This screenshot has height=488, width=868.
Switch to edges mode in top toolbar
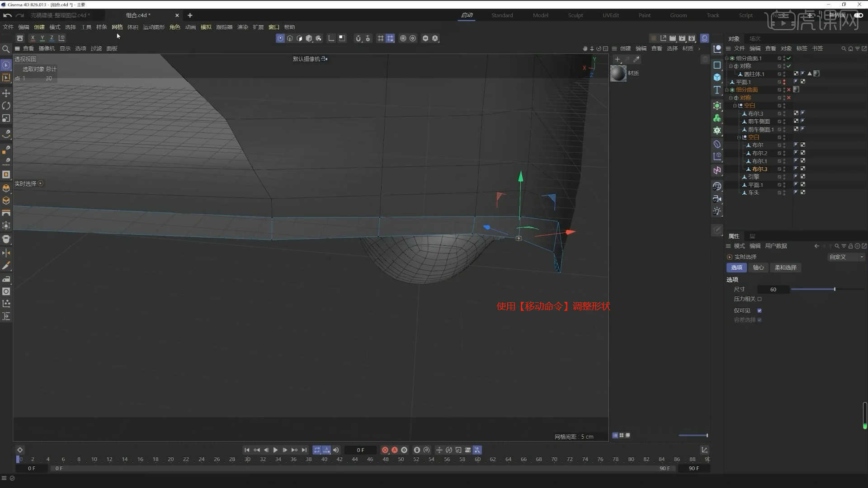pyautogui.click(x=290, y=38)
